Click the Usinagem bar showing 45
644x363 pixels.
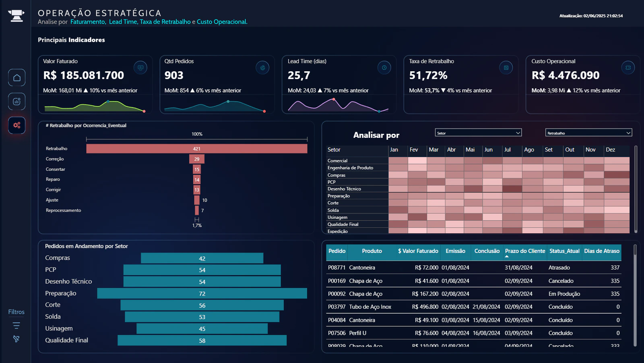tap(202, 329)
